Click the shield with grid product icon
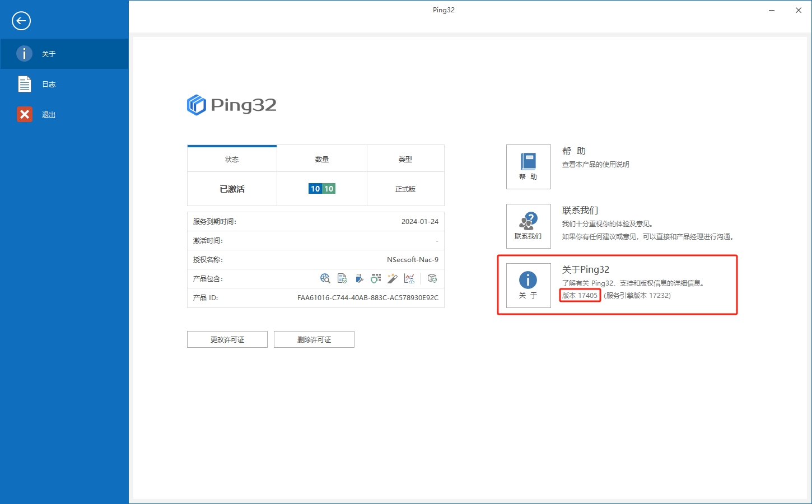 point(376,278)
